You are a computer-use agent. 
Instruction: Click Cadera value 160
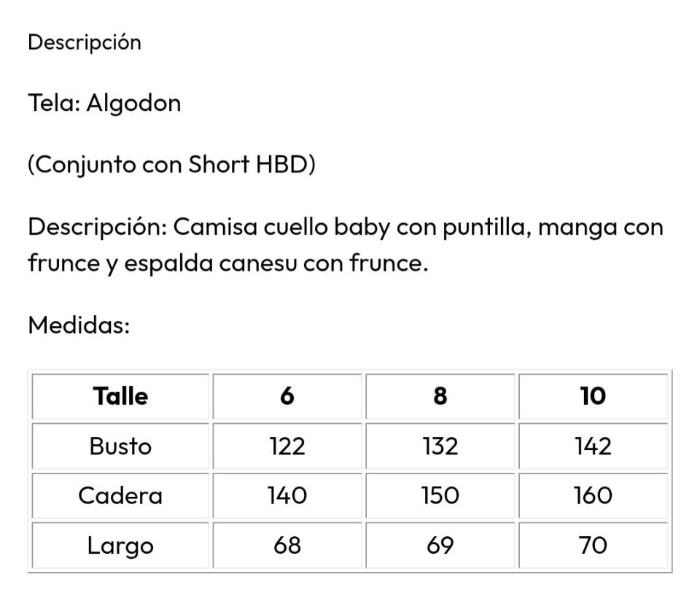coord(594,496)
